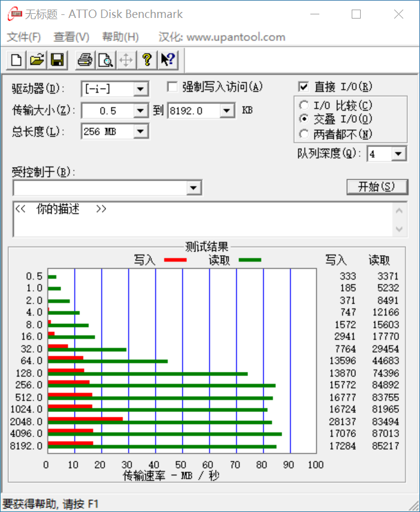Expand the 队列深度(Q) queue depth dropdown
This screenshot has height=512, width=420.
tap(398, 153)
